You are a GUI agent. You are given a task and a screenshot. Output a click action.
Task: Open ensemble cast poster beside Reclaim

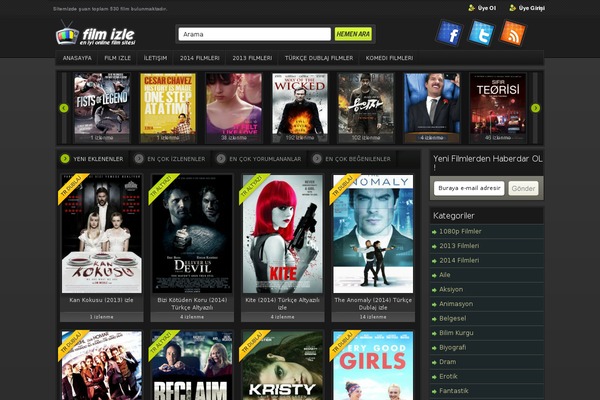102,366
